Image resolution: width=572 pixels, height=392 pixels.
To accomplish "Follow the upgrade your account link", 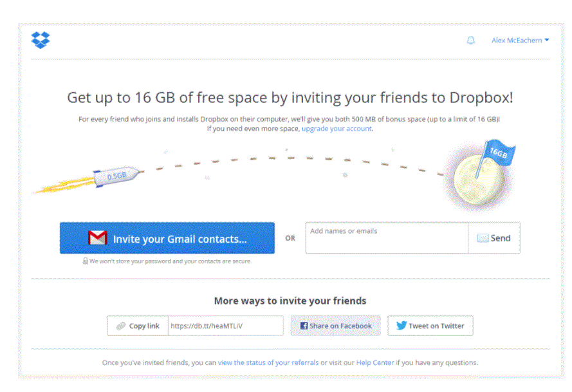I will pyautogui.click(x=337, y=129).
